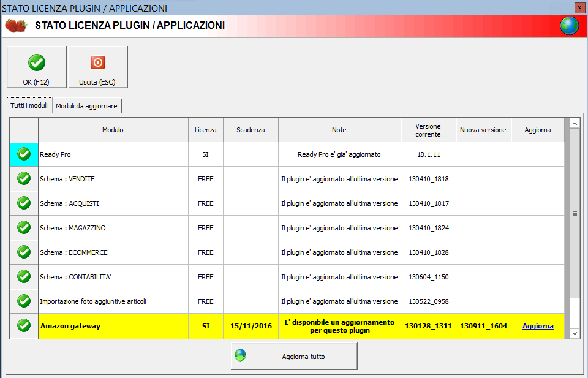588x378 pixels.
Task: Click the green check icon for Ready Pro
Action: (24, 154)
